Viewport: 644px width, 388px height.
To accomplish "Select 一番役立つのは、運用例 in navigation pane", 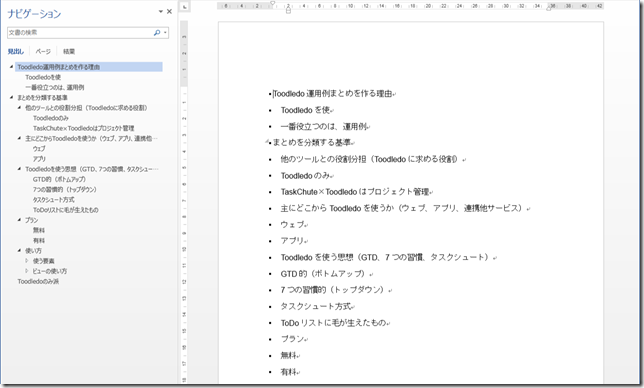I will click(55, 87).
